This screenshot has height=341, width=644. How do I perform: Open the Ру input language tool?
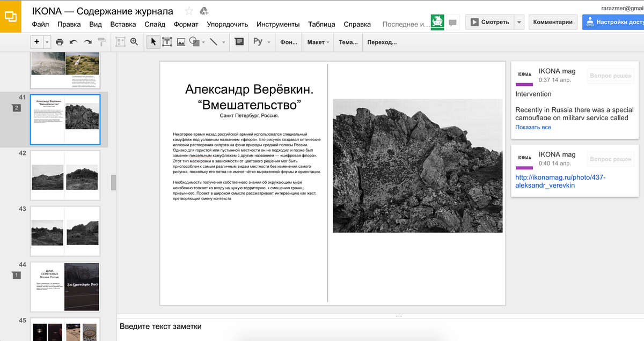point(258,41)
